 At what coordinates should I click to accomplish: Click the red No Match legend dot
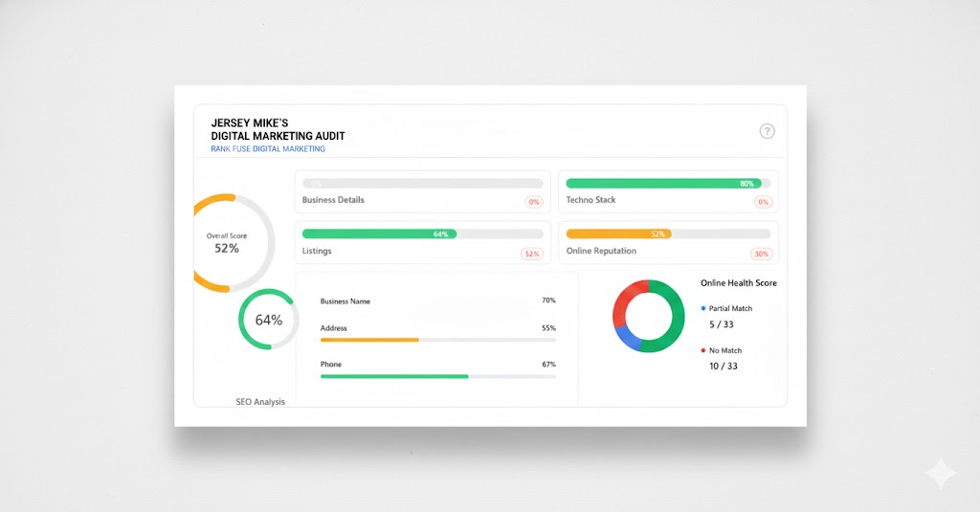point(703,350)
